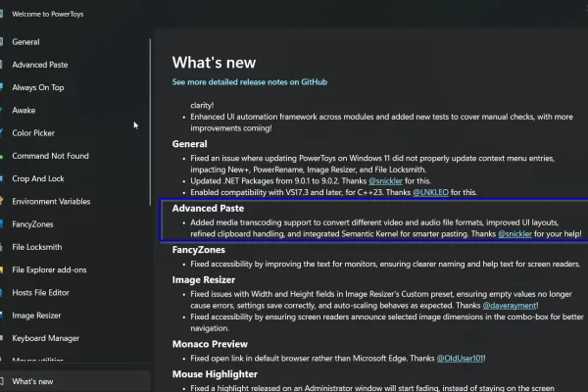Click the Advanced Paste heading in release notes
Viewport: 588px width, 392px height.
[208, 209]
